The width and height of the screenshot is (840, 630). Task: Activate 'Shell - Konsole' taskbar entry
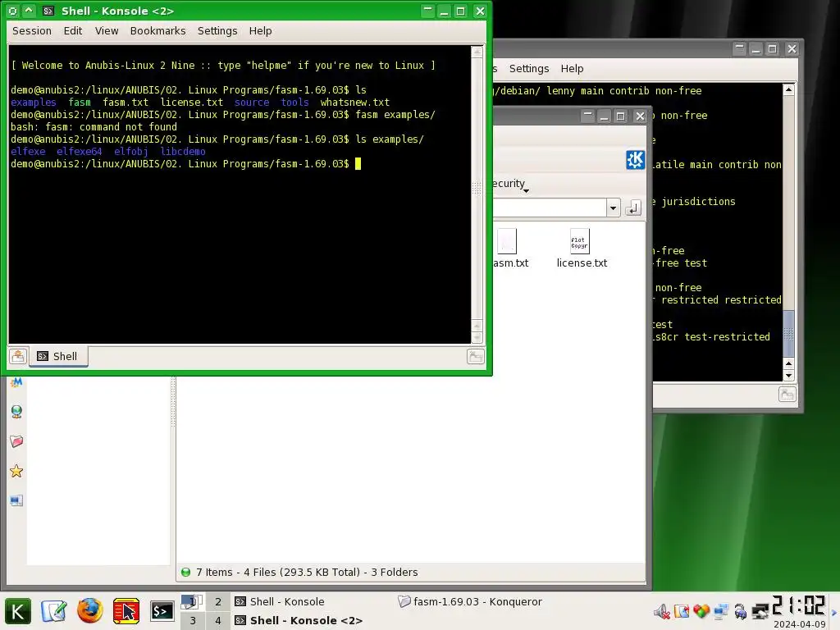(313, 601)
